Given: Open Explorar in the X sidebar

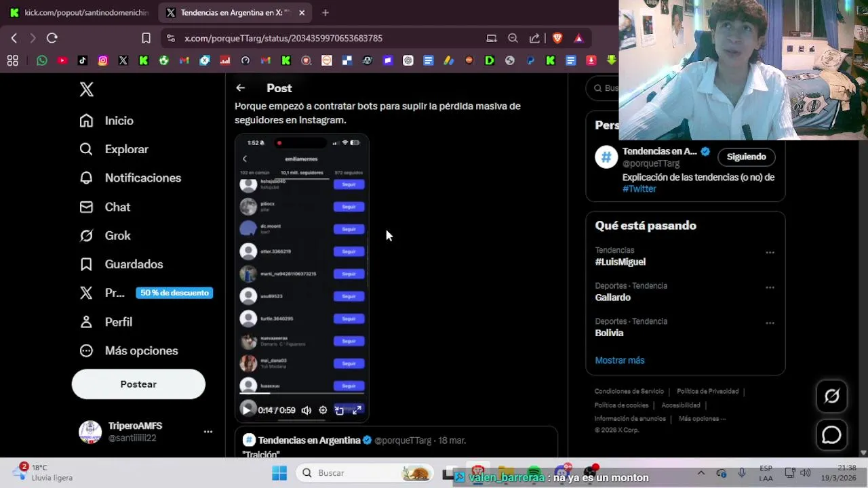Looking at the screenshot, I should click(x=114, y=149).
